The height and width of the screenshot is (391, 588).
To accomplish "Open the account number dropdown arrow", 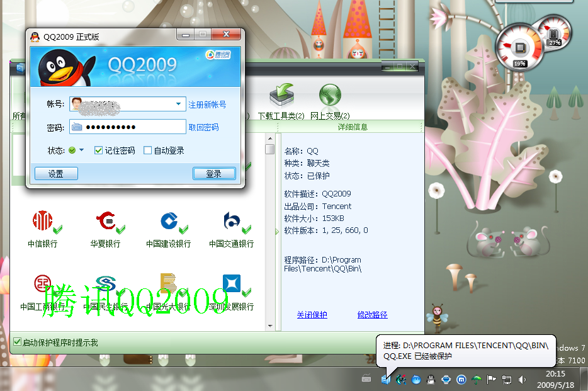I will 179,104.
